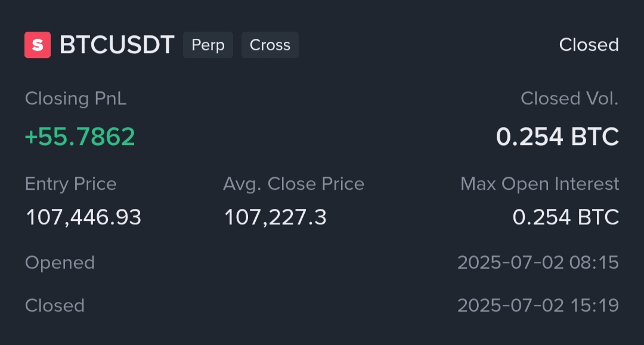Click the 107,446.93 entry price value
644x345 pixels.
[83, 217]
